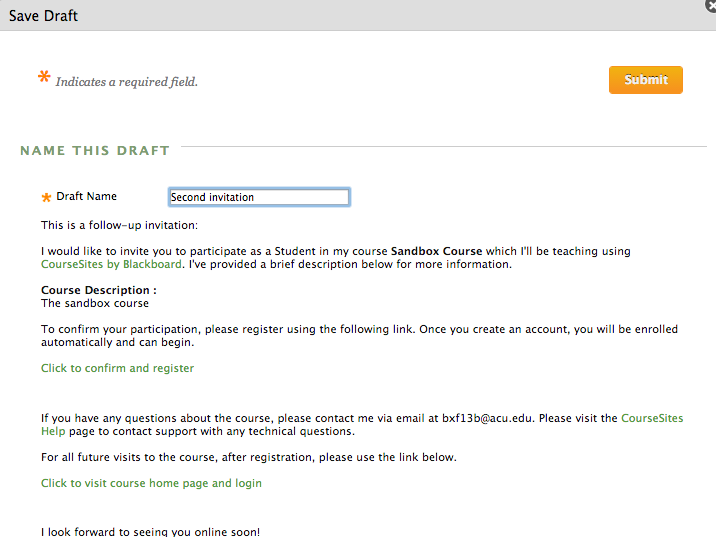Click the Course Description heading
This screenshot has height=537, width=716.
pos(98,290)
